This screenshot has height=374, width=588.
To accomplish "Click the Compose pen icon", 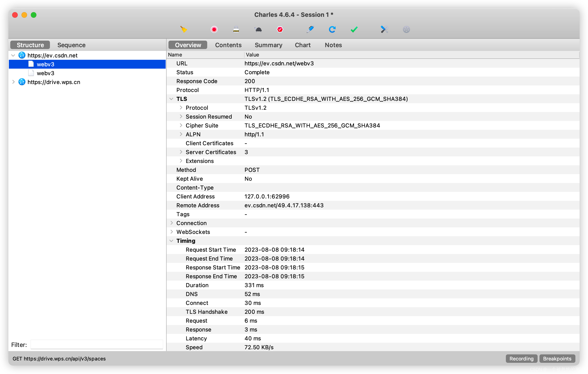I will (310, 29).
